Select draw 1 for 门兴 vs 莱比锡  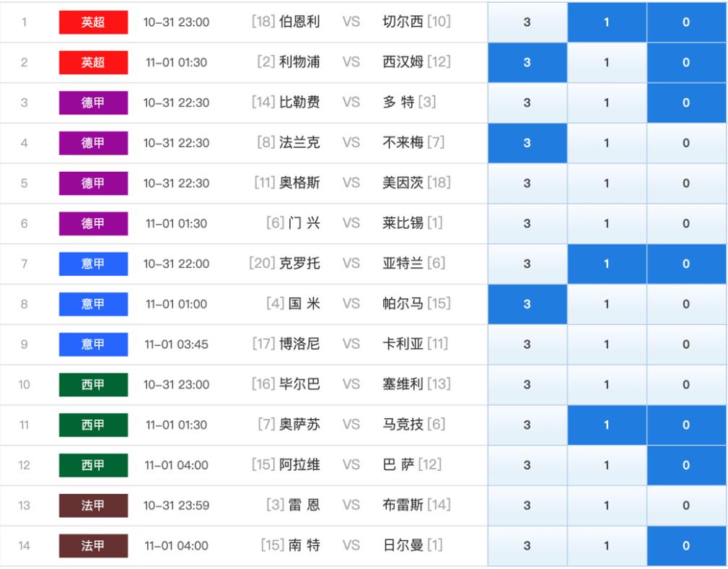pos(607,223)
